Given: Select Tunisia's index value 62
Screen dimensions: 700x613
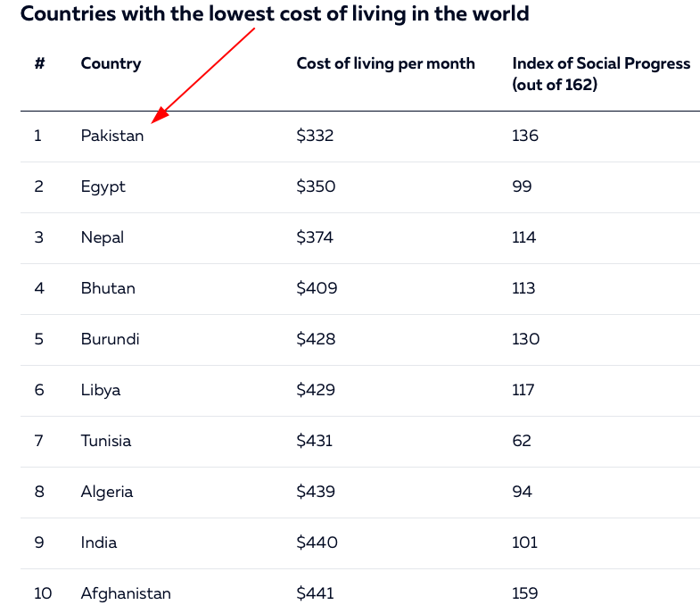Looking at the screenshot, I should point(522,441).
